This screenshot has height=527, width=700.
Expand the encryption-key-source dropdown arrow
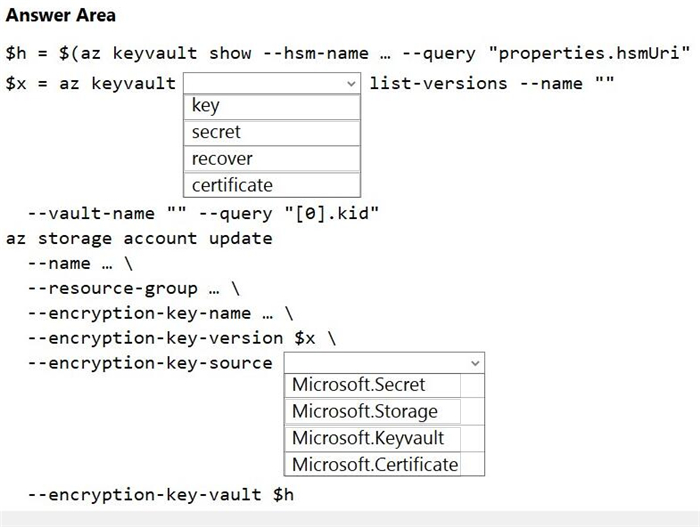(x=475, y=363)
